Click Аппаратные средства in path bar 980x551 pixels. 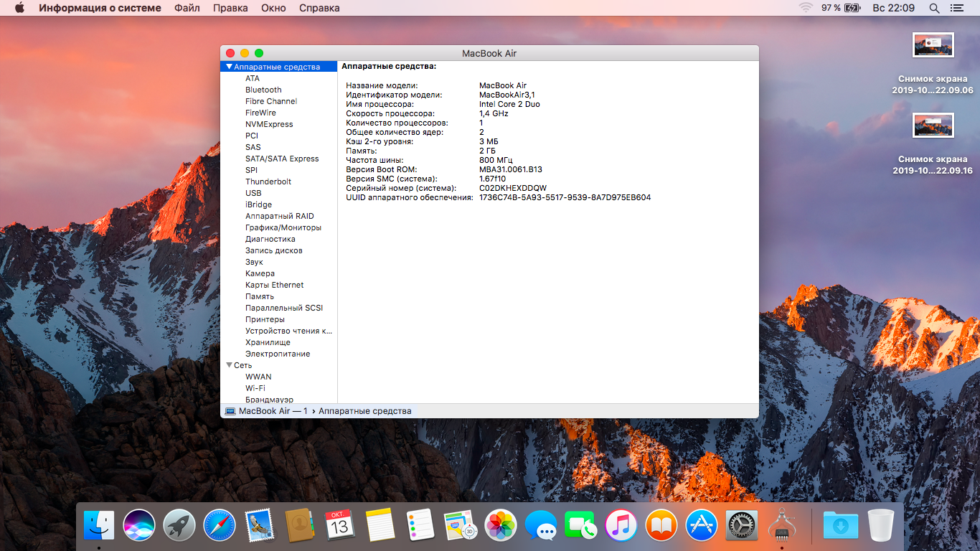coord(365,411)
